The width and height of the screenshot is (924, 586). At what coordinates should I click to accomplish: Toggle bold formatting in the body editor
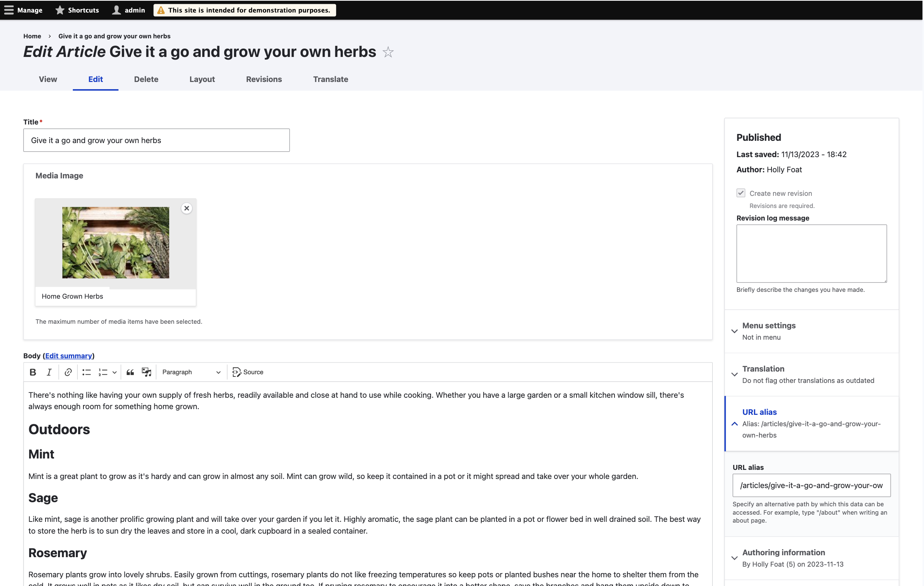(33, 372)
